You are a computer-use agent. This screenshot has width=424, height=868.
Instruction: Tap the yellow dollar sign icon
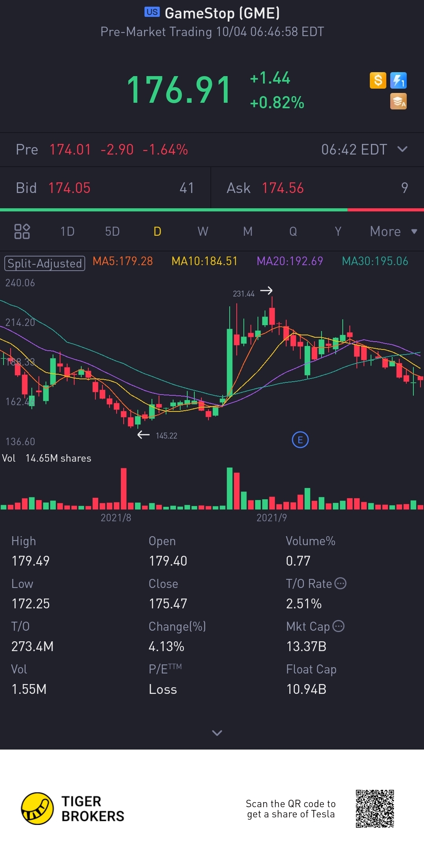(x=378, y=80)
